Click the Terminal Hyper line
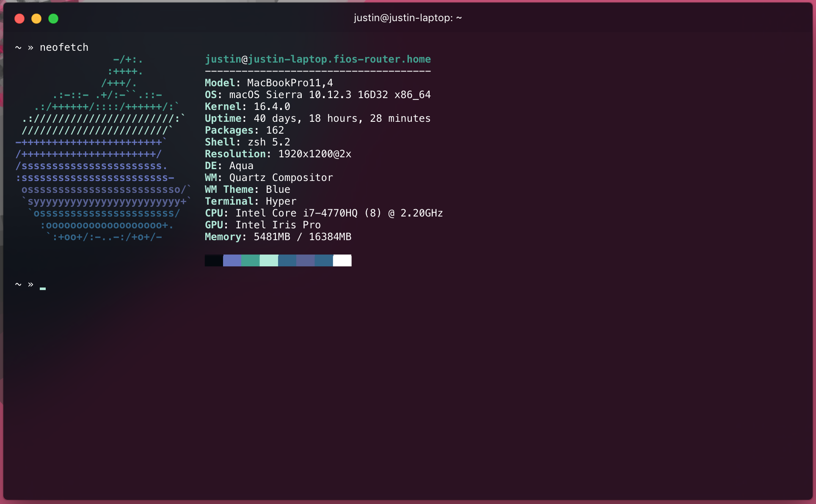 [251, 201]
